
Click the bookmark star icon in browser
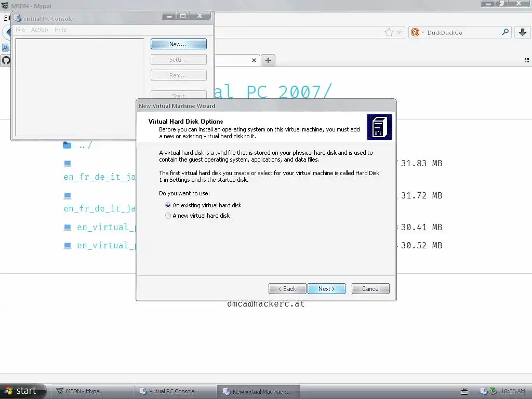389,33
